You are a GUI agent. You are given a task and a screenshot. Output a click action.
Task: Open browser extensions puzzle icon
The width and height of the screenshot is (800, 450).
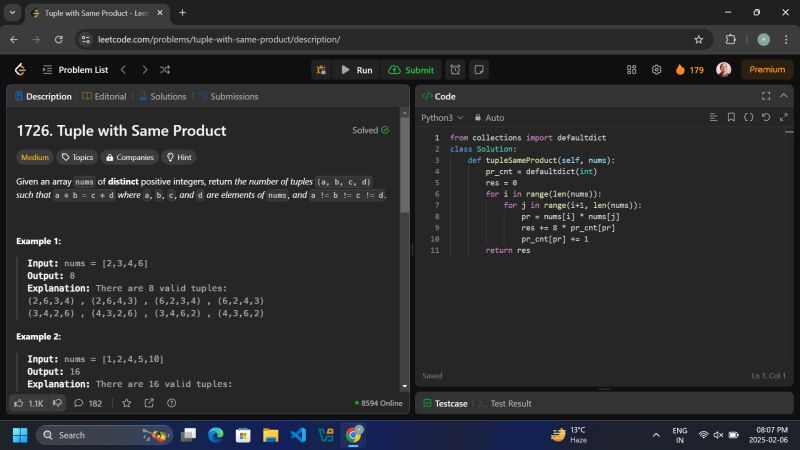pyautogui.click(x=731, y=39)
